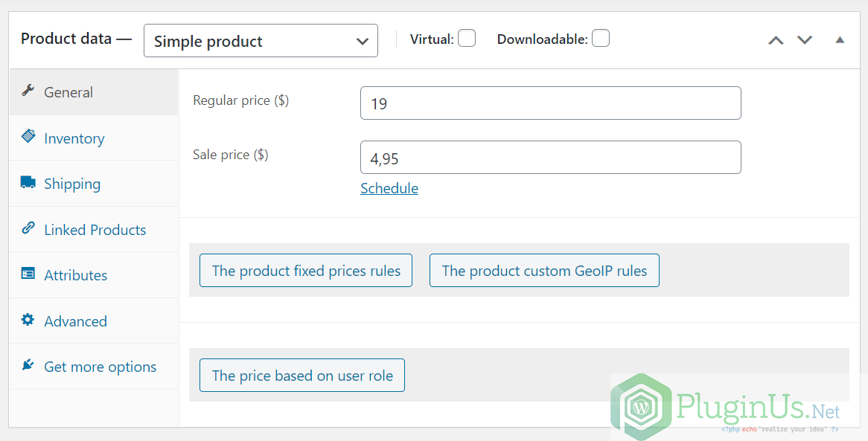Open the Shipping tab
This screenshot has height=441, width=868.
[x=94, y=184]
